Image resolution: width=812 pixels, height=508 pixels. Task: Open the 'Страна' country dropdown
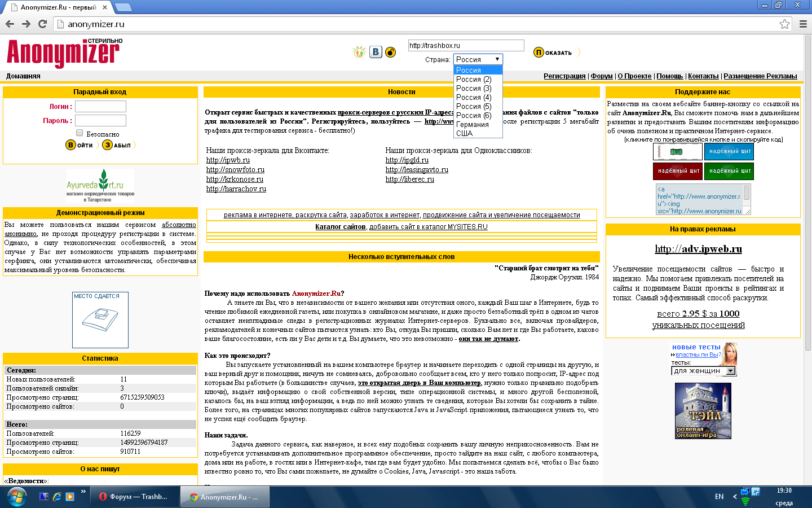click(478, 59)
